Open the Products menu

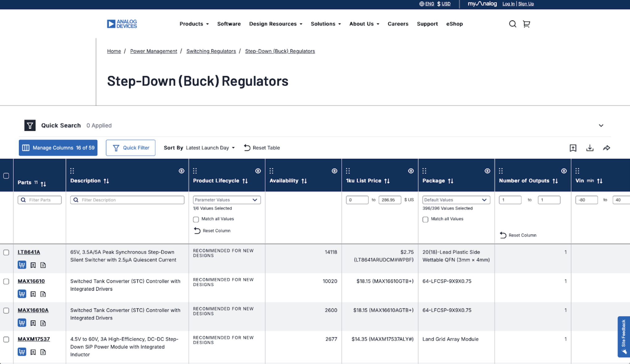click(194, 24)
